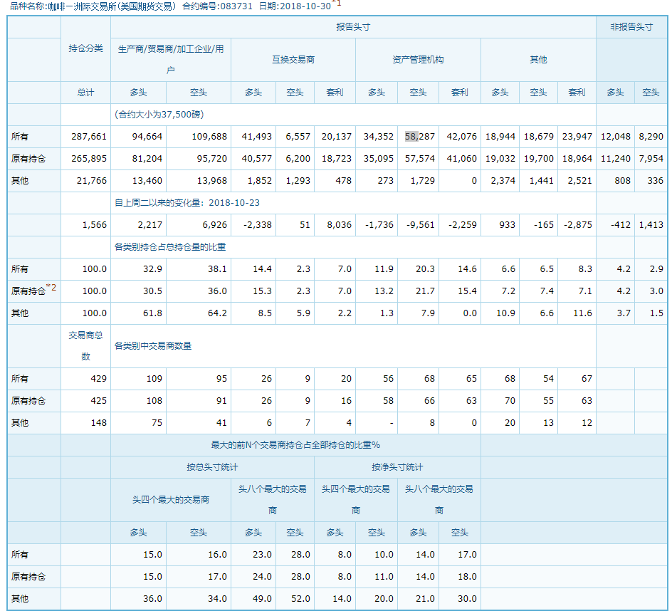Screen dimensions: 672x616
Task: Click the 报告头寸 header cell
Action: pos(353,27)
